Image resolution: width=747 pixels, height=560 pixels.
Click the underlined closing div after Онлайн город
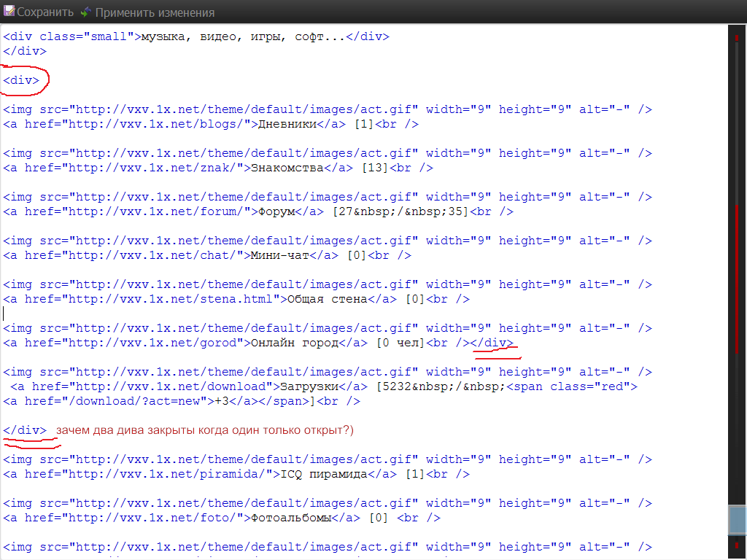coord(495,343)
